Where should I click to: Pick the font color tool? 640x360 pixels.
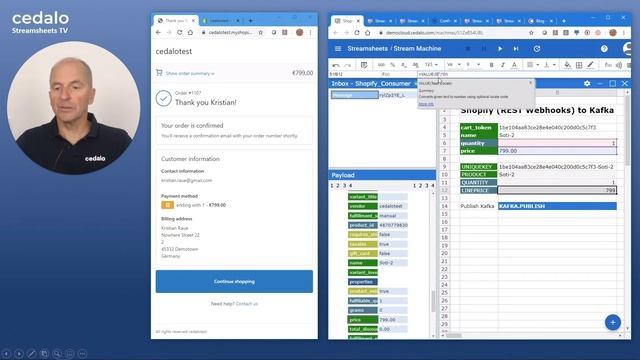point(514,65)
